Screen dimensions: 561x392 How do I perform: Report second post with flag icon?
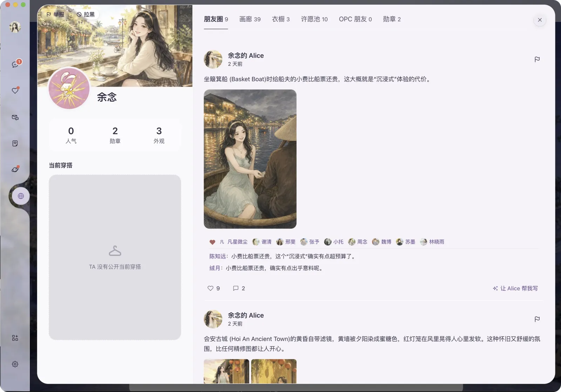click(537, 319)
